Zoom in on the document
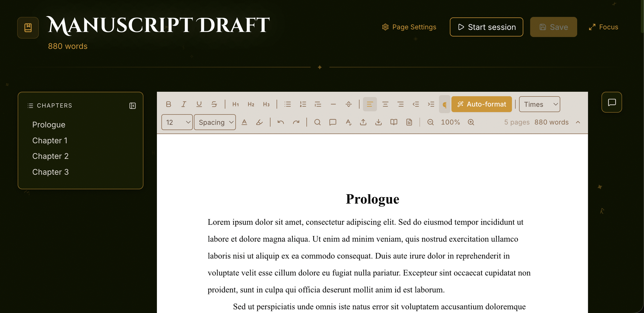The image size is (644, 313). 471,122
